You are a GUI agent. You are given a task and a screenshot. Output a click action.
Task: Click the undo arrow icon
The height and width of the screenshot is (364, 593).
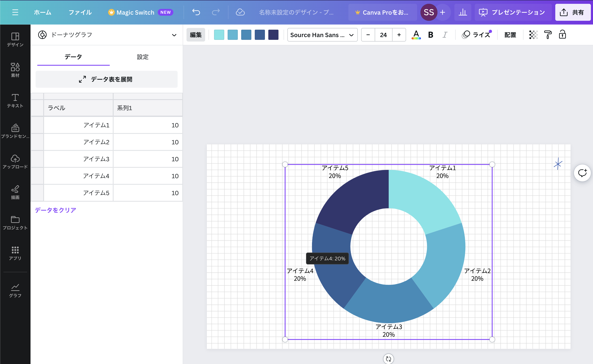click(196, 12)
